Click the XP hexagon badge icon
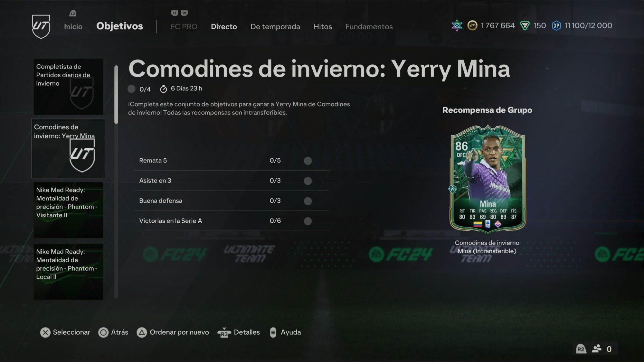Viewport: 644px width, 362px height. 556,26
